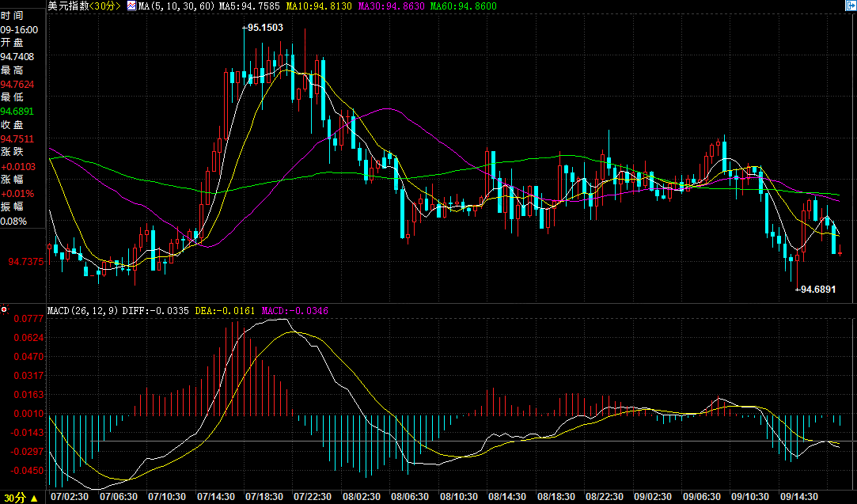857x504 pixels.
Task: Select the <30分> period label in title
Action: pyautogui.click(x=104, y=6)
